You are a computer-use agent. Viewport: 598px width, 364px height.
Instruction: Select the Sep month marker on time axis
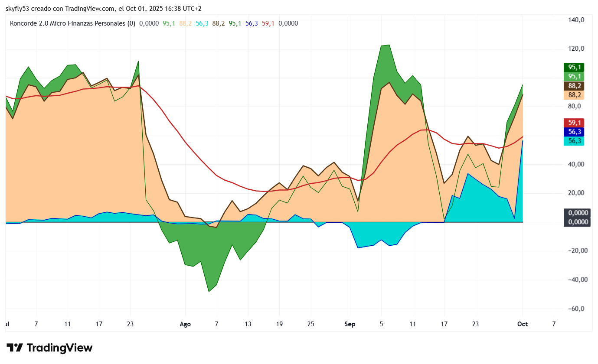pos(350,324)
